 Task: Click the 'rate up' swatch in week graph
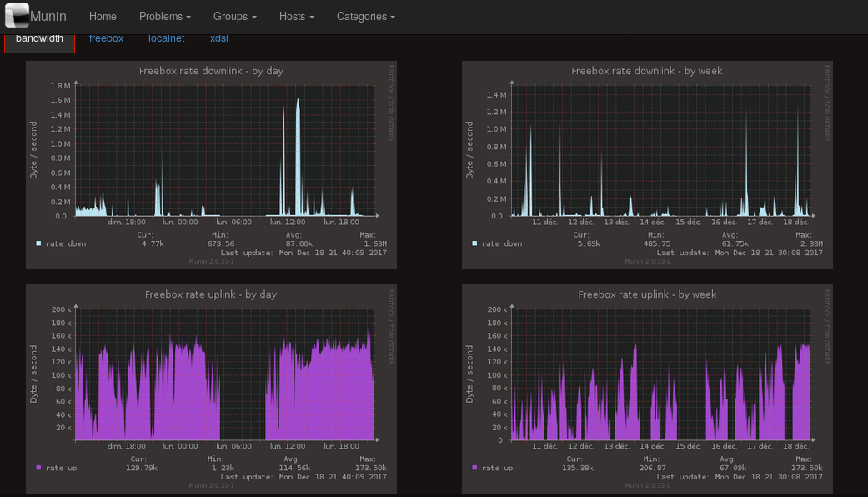[474, 468]
